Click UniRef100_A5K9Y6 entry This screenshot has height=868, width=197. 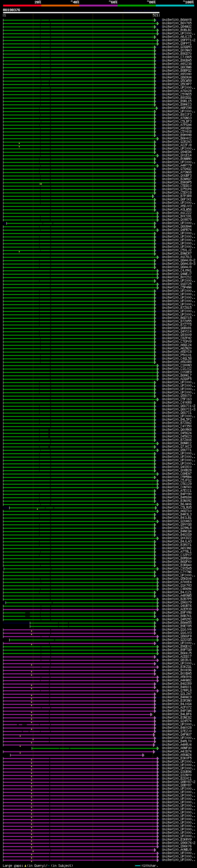point(177,676)
